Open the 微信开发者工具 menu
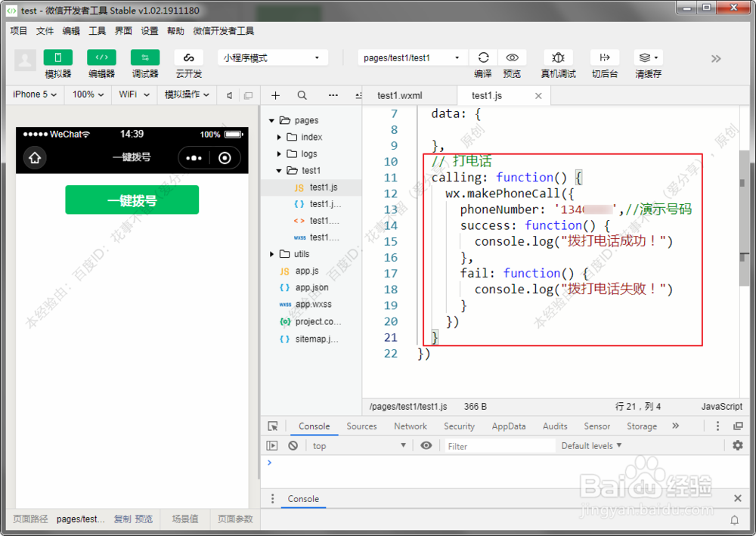Screen dimensions: 756x536 pos(223,31)
